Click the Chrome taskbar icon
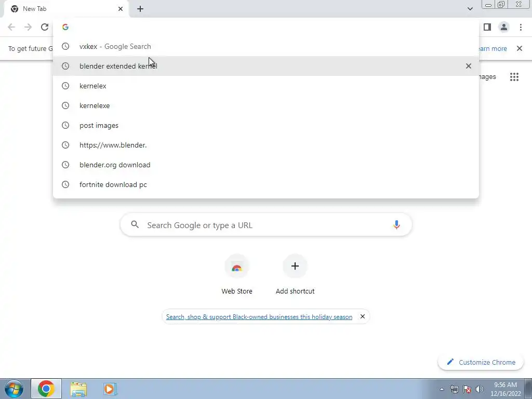This screenshot has width=532, height=399. (x=46, y=389)
